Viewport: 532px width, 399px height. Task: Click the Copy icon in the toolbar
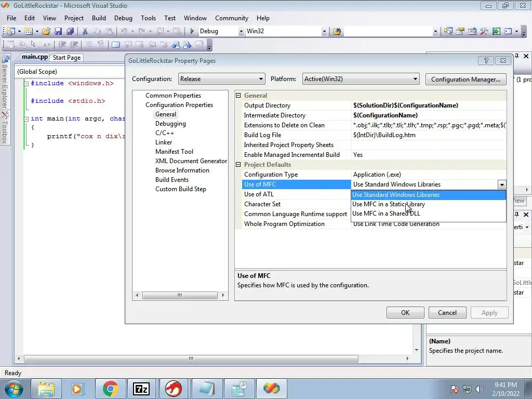[x=97, y=31]
